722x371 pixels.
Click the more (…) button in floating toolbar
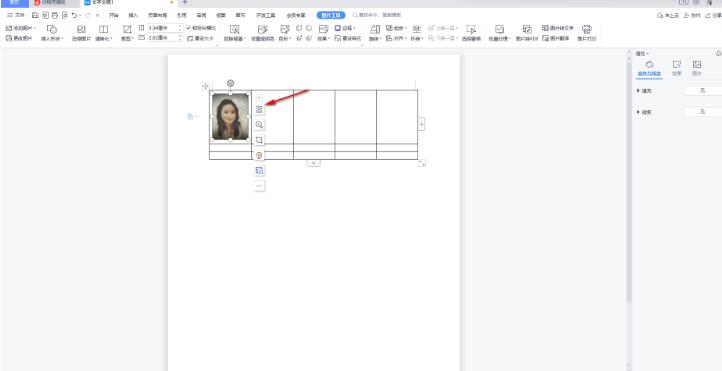(259, 186)
